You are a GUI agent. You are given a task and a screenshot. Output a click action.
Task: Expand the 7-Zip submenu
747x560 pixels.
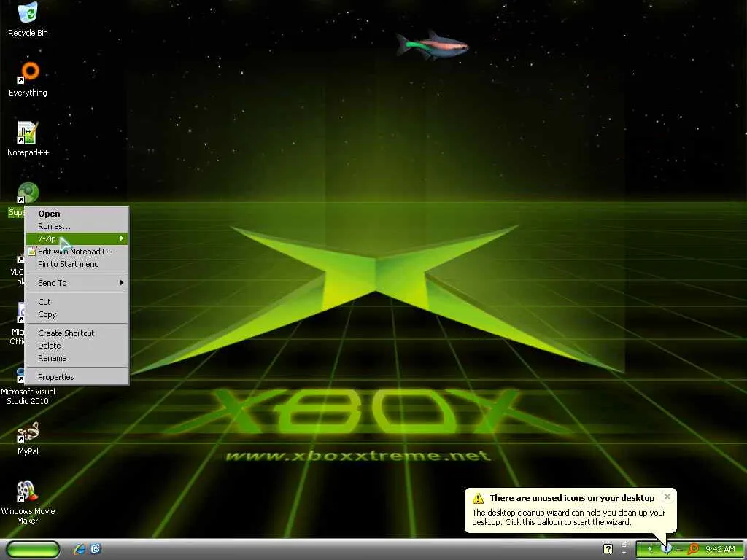click(77, 238)
